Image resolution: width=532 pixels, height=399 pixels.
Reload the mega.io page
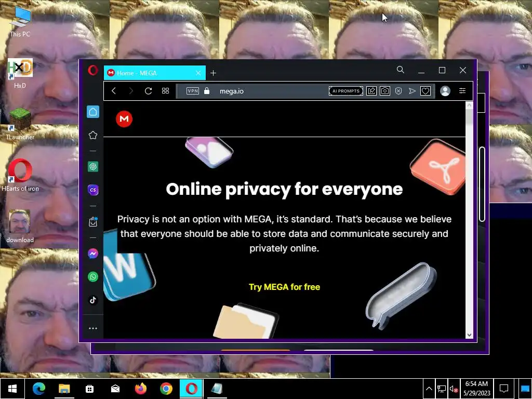148,91
